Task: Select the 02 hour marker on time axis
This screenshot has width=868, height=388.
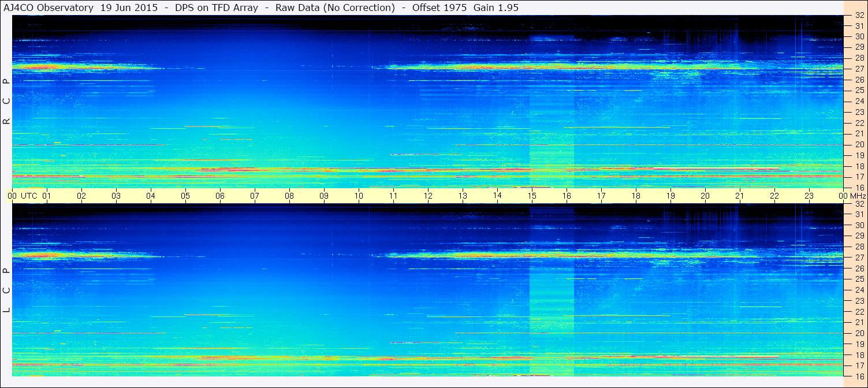Action: (81, 196)
